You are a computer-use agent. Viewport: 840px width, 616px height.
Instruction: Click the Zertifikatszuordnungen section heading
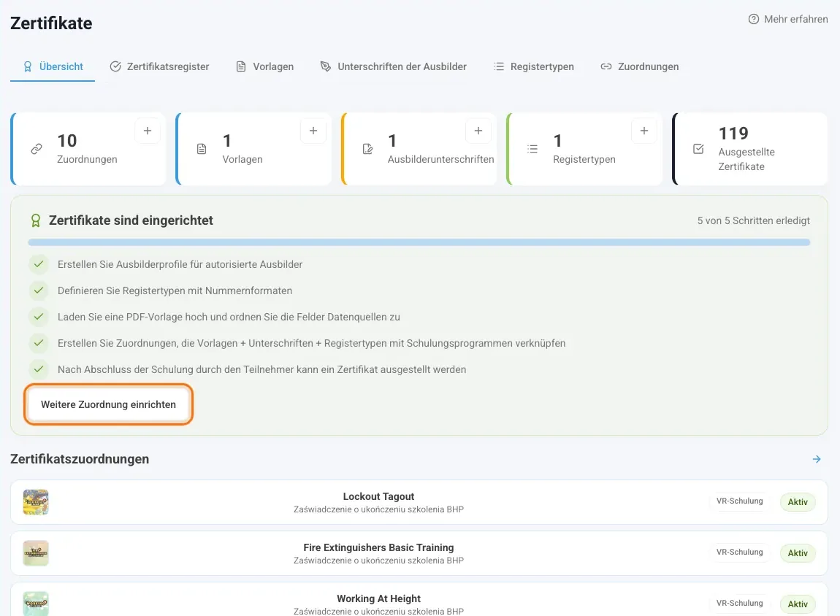80,459
